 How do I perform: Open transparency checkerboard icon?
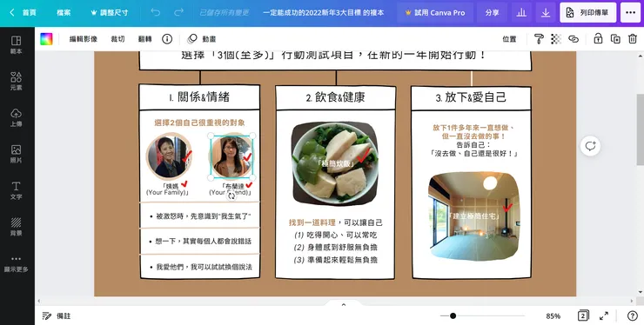[x=556, y=39]
